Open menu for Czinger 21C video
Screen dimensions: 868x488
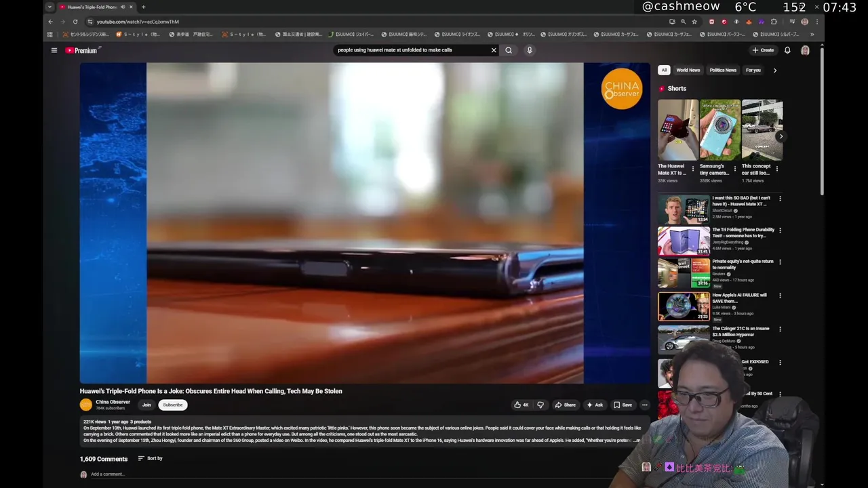pos(780,329)
